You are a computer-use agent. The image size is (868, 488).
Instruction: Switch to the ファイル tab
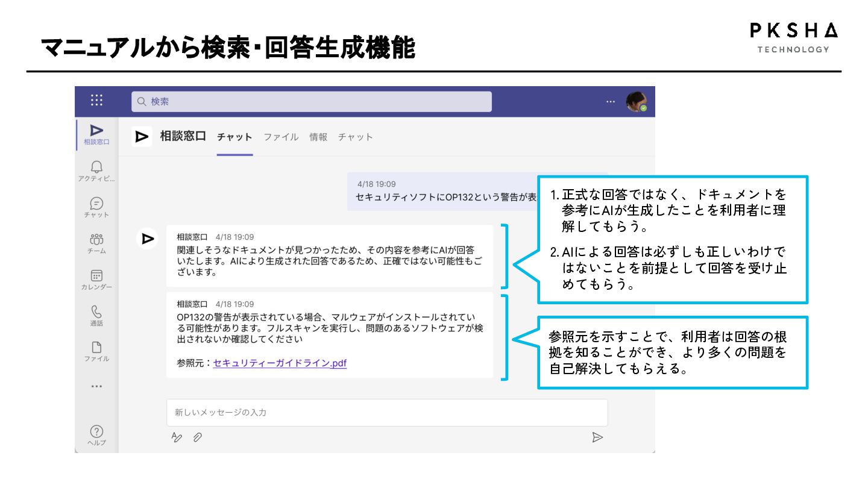(x=281, y=137)
